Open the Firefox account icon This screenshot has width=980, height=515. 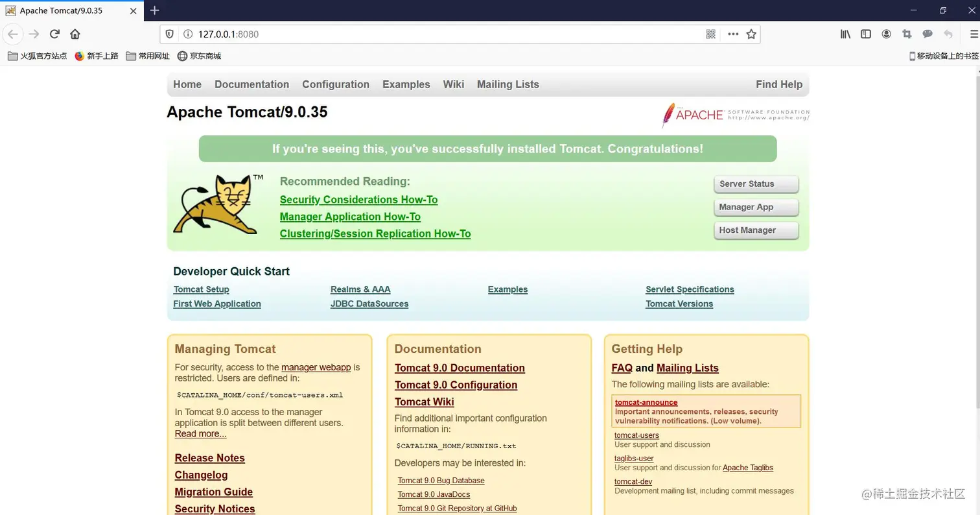coord(886,34)
